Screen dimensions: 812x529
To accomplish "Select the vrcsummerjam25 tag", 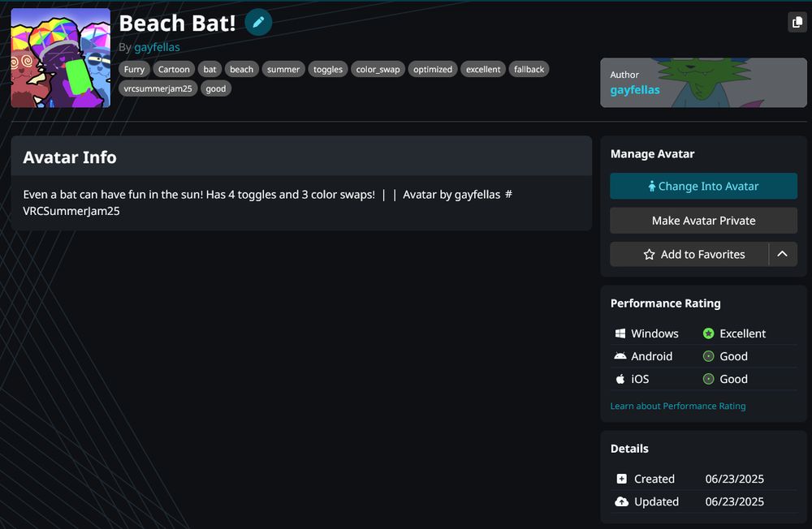I will coord(158,88).
